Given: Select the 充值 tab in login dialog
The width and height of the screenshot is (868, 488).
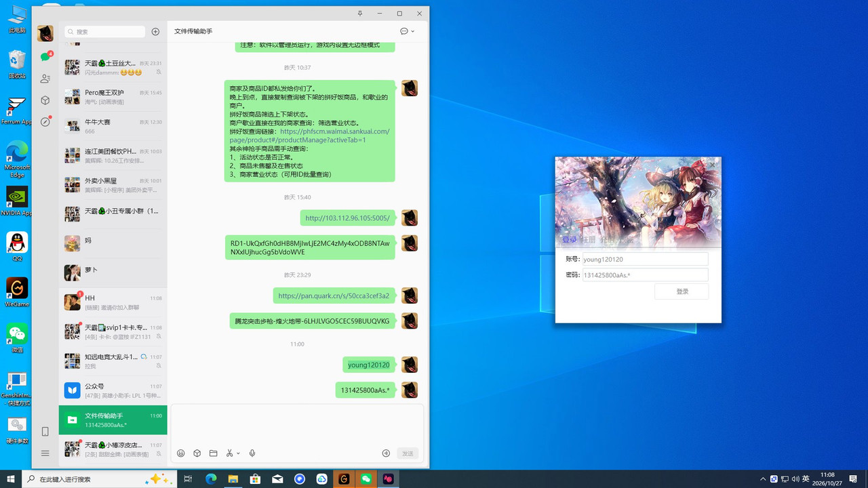Looking at the screenshot, I should [608, 240].
